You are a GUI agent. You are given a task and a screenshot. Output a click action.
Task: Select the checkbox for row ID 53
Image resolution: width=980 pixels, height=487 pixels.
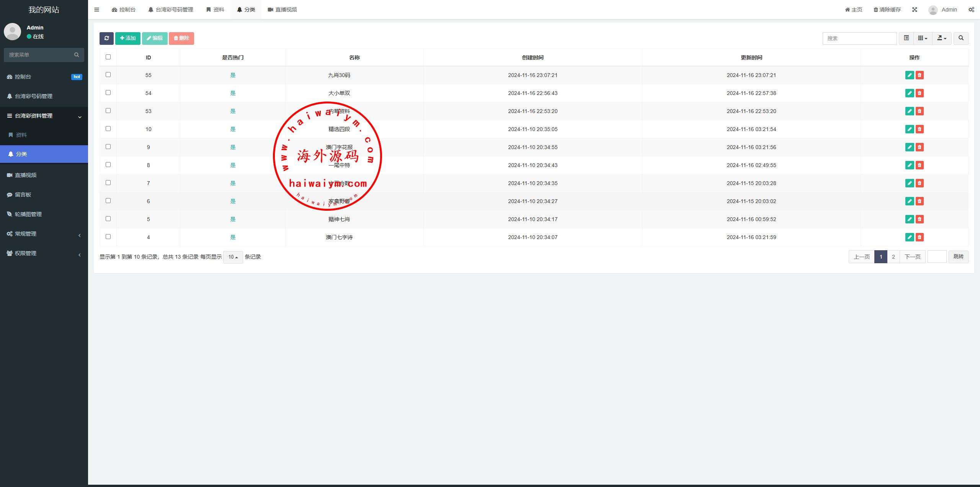108,111
